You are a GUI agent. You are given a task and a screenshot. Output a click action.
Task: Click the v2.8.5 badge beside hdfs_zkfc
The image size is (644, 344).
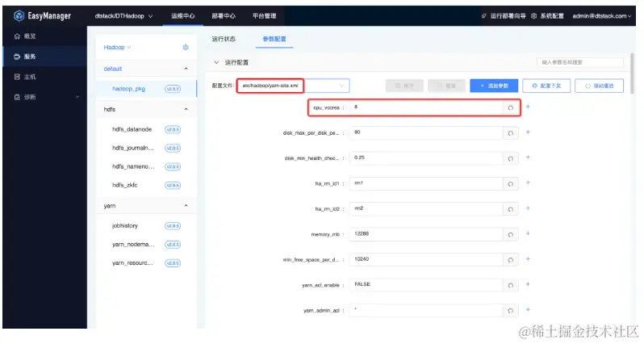[173, 186]
